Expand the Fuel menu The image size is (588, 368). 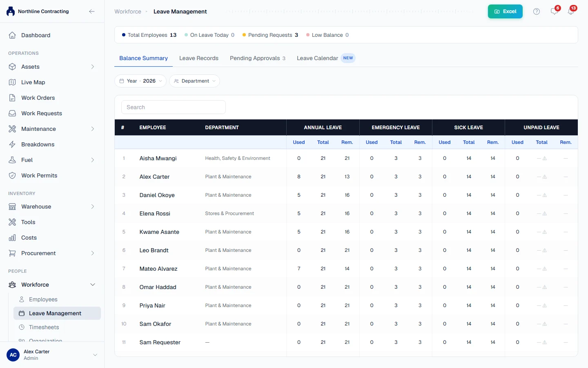coord(52,160)
